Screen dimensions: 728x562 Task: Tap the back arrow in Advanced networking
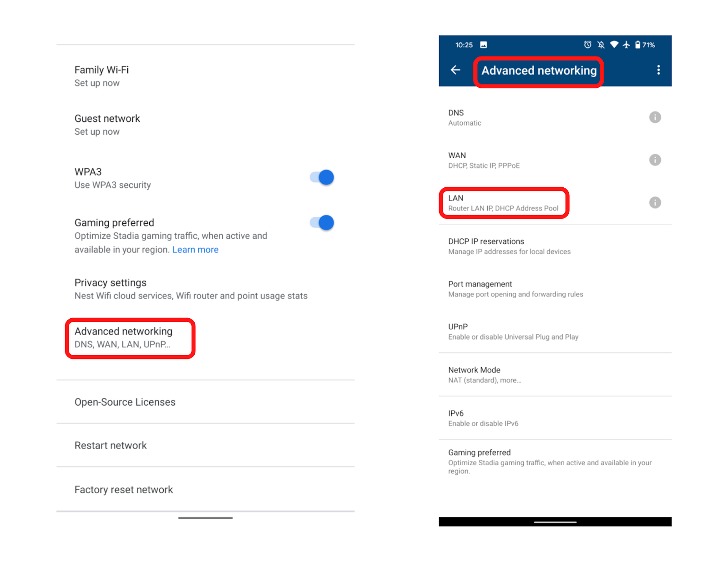coord(455,70)
